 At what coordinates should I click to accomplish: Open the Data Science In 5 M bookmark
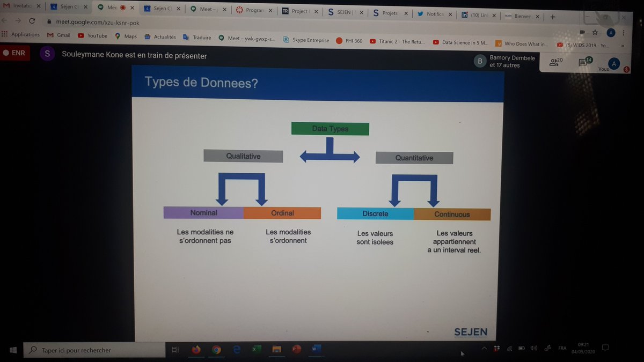point(461,42)
